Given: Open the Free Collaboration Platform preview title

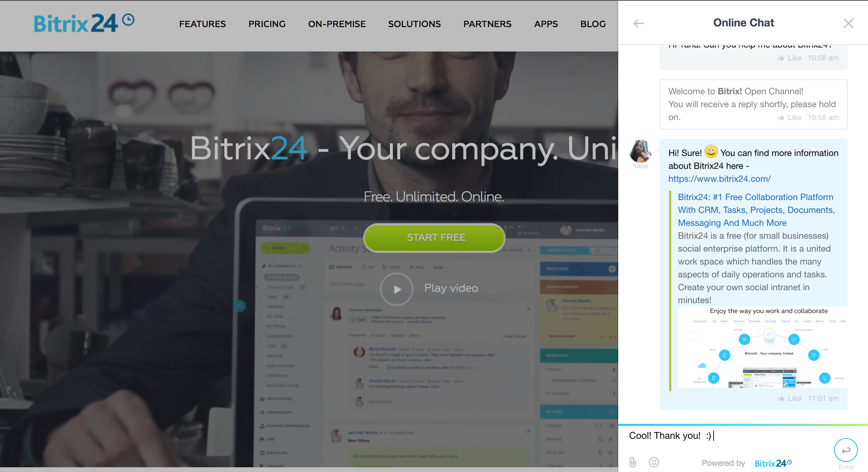Looking at the screenshot, I should point(756,210).
